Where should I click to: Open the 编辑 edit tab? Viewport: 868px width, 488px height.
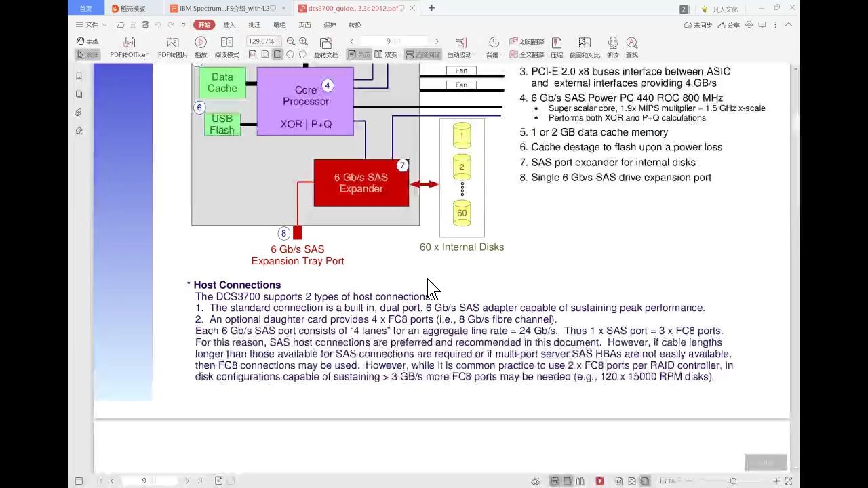(279, 24)
